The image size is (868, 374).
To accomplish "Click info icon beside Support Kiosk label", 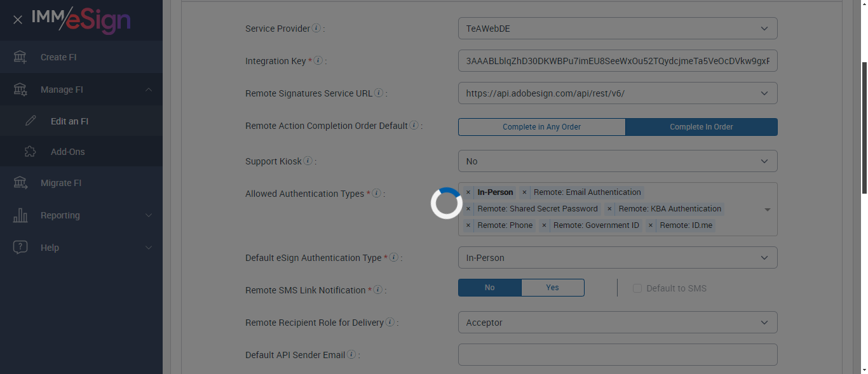I will (x=308, y=161).
